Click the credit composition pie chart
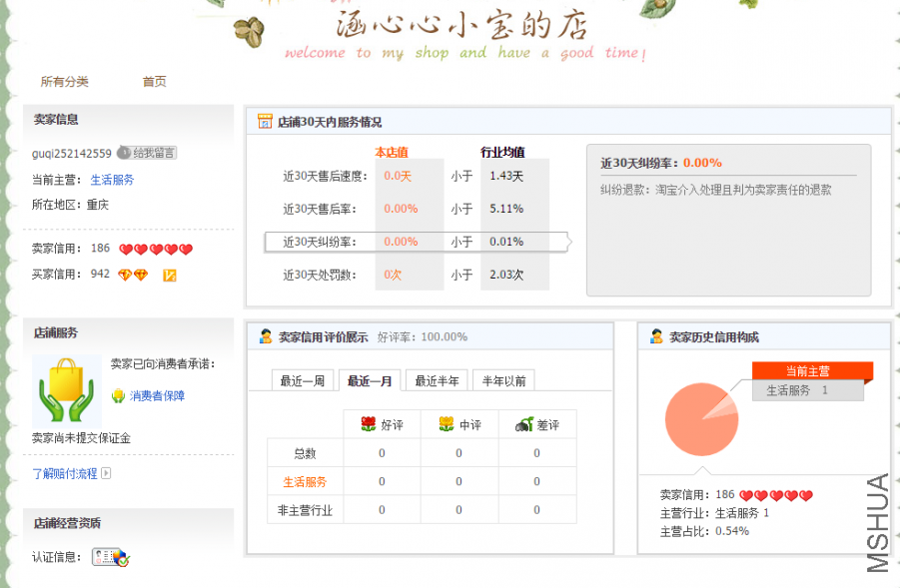Screen dimensions: 900x588 tap(701, 419)
